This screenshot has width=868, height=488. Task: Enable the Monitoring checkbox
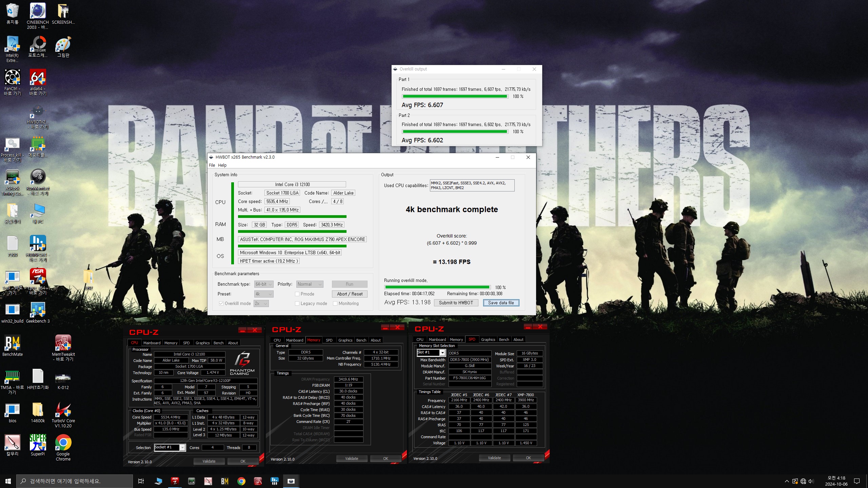[335, 303]
